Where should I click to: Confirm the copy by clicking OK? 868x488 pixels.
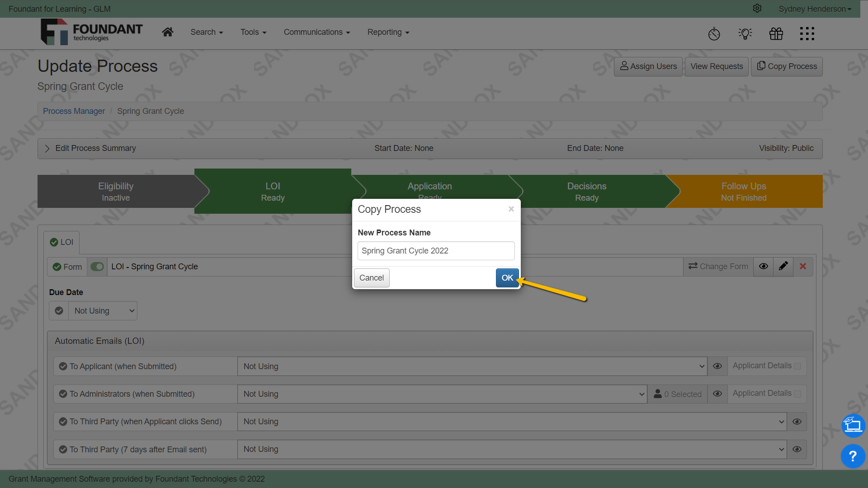507,277
